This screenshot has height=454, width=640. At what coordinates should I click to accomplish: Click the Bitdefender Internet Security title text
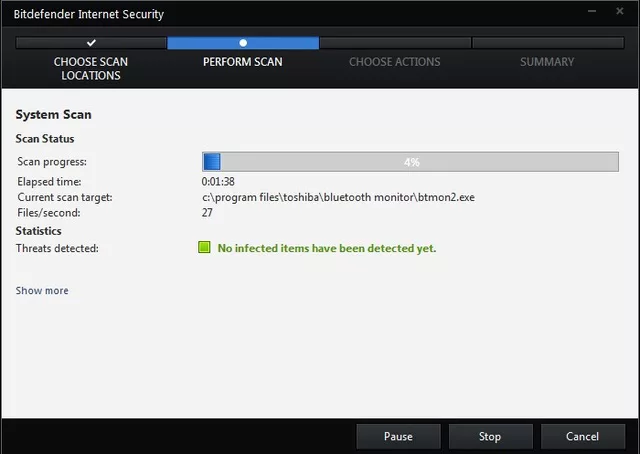[89, 14]
